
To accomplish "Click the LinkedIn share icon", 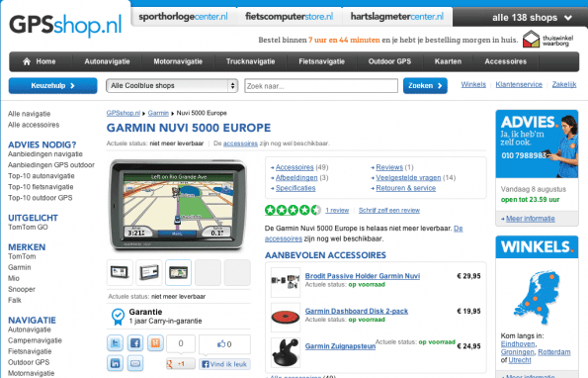I will pyautogui.click(x=115, y=363).
